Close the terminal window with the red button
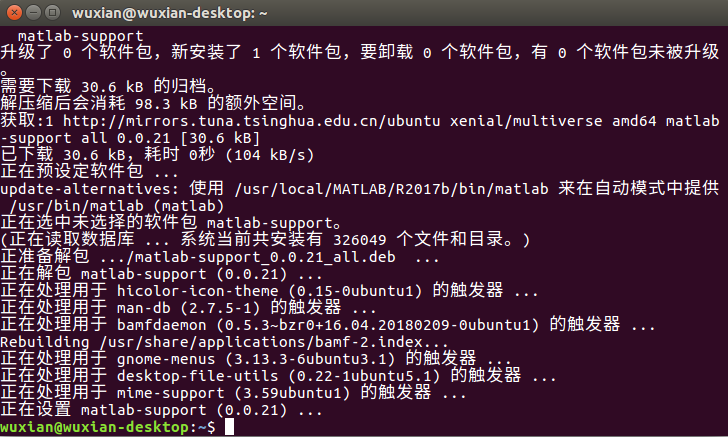The height and width of the screenshot is (437, 728). [x=14, y=12]
